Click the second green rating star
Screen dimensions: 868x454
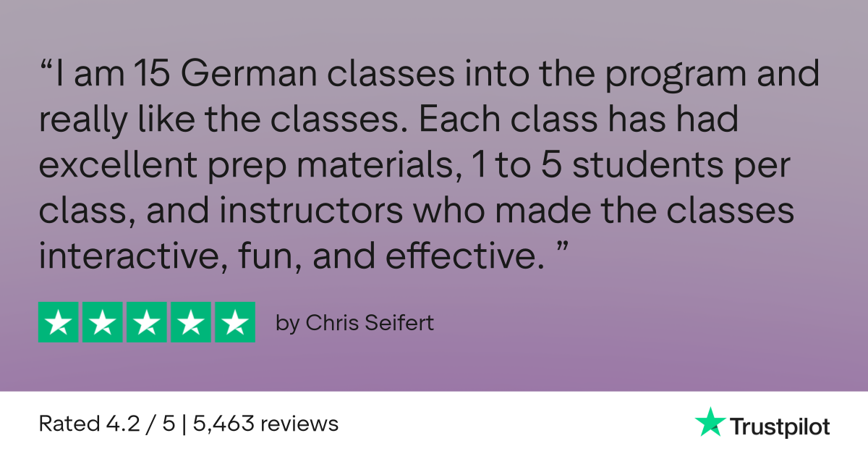click(x=103, y=322)
